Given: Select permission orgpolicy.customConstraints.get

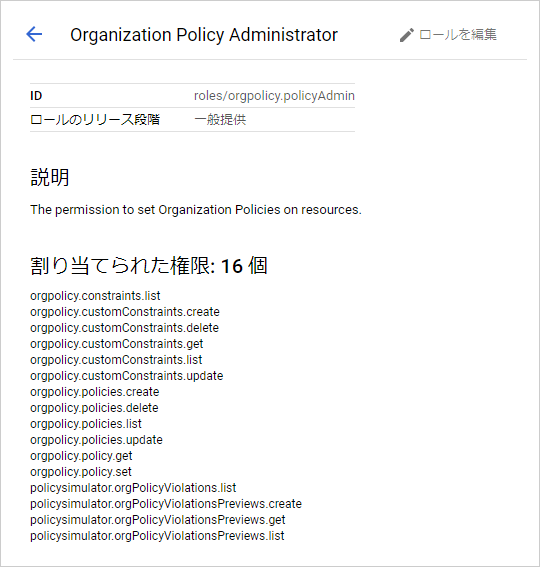Looking at the screenshot, I should coord(116,344).
